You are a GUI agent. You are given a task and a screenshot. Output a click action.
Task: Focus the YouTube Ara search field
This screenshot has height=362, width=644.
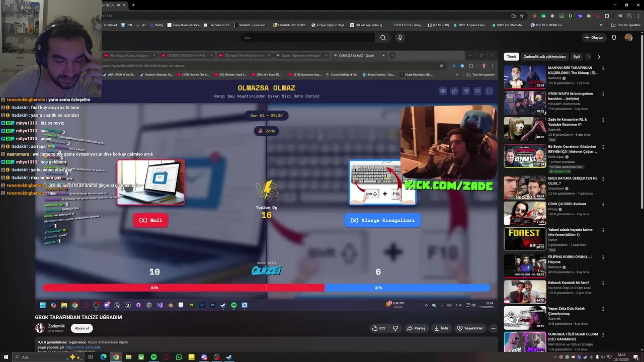point(308,38)
